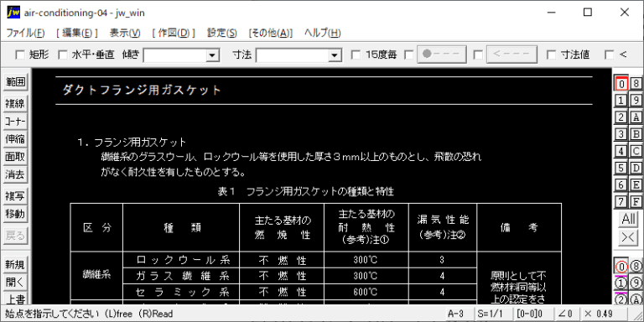Select layer B square button

click(x=636, y=134)
